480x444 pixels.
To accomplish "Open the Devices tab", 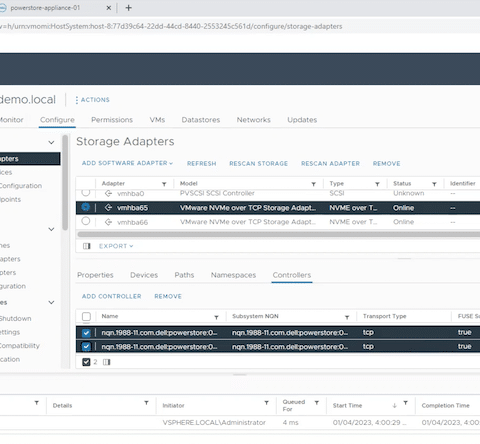I will pos(144,275).
